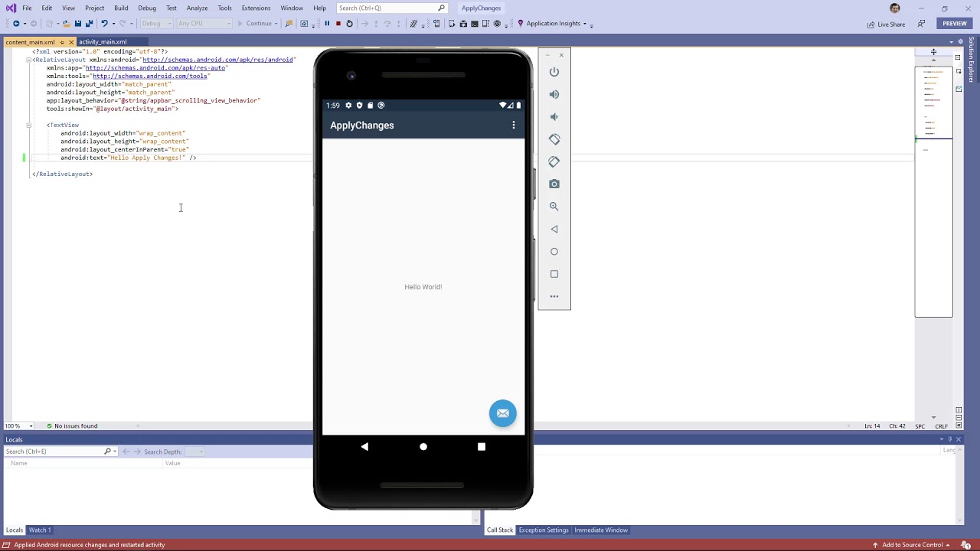Rotate emulator left using rotate icon

click(x=554, y=139)
